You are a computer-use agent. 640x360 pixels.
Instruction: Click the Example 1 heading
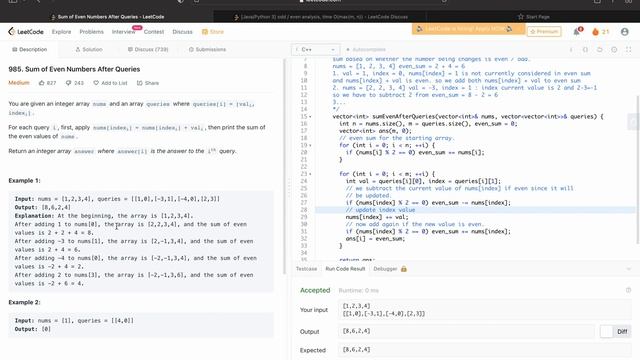[24, 180]
